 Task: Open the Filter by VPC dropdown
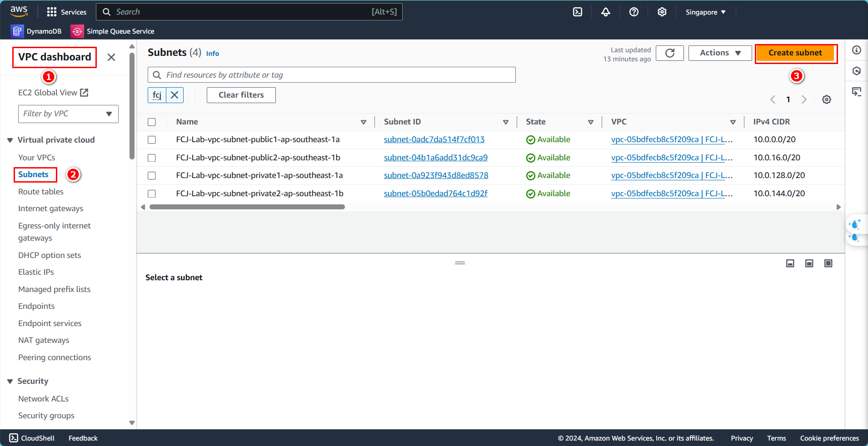[68, 114]
